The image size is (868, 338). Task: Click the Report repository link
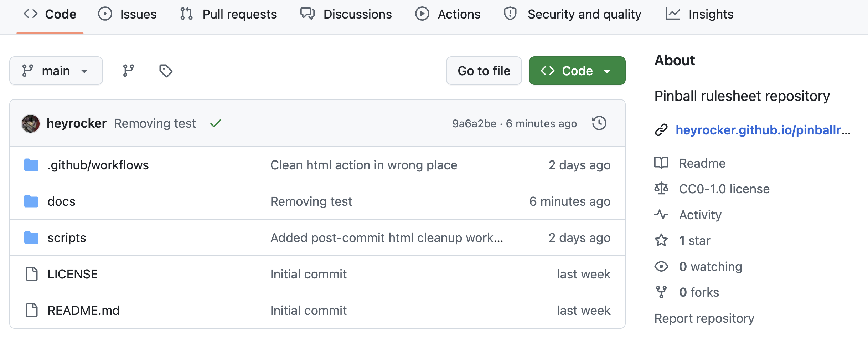(704, 318)
